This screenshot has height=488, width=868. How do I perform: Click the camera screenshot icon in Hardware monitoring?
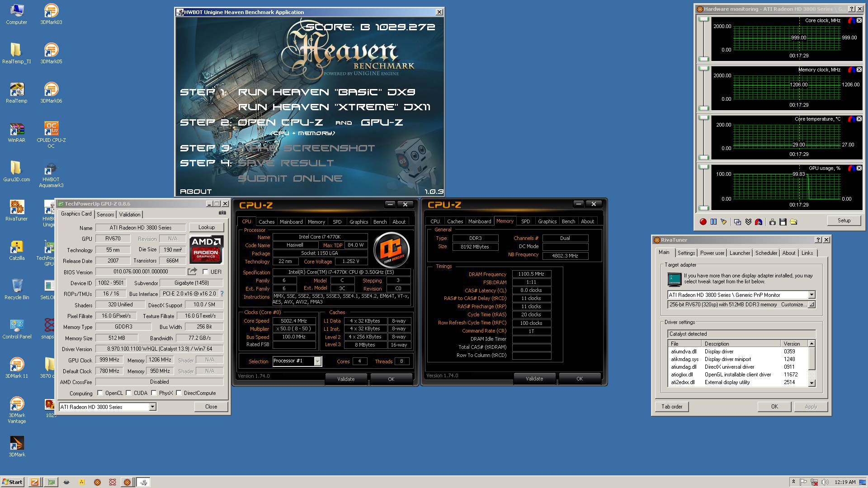click(772, 221)
